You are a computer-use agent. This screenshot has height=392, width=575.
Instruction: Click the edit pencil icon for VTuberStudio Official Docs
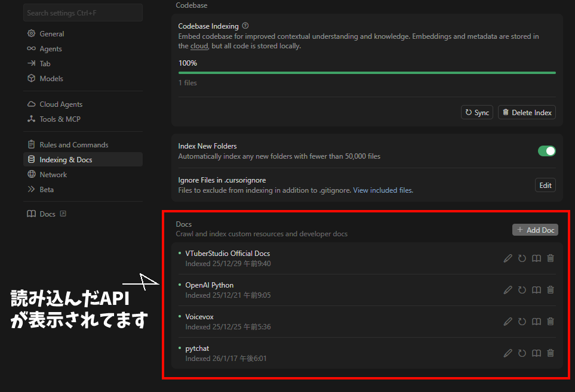pyautogui.click(x=508, y=258)
